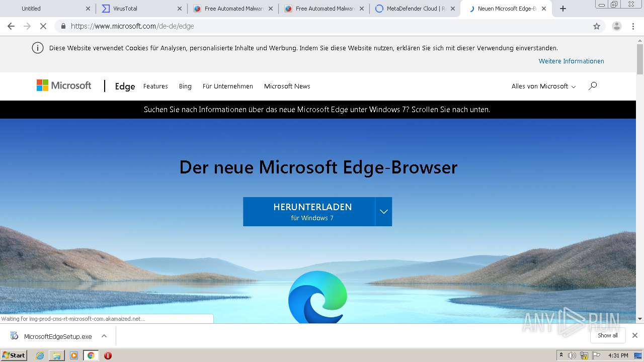Bookmark this page with the star icon
644x362 pixels.
point(597,26)
